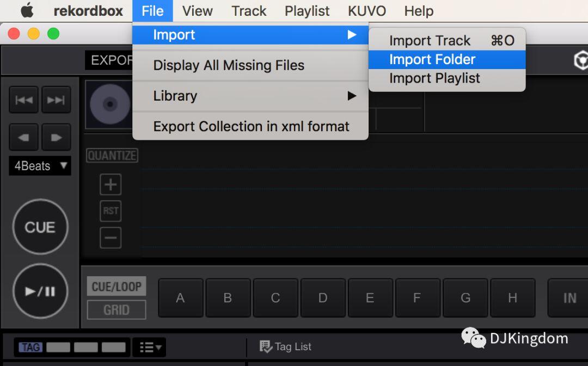Trigger hot cue G
The width and height of the screenshot is (588, 366).
465,298
